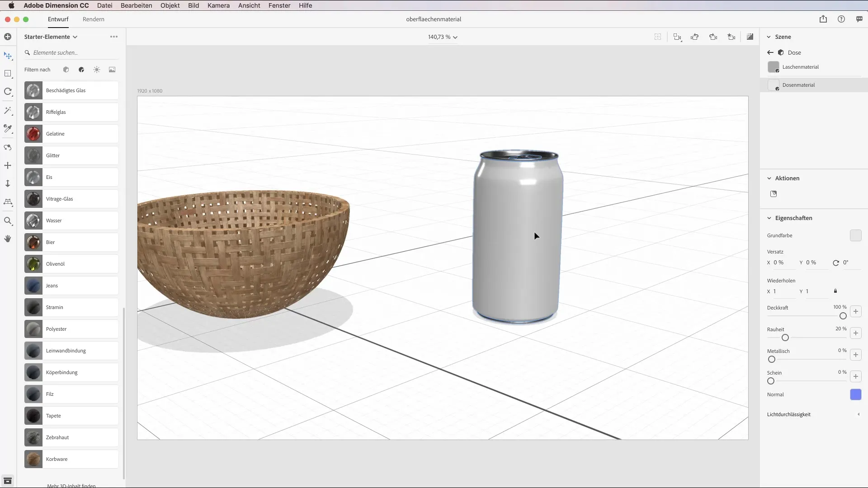
Task: Add texture to Metallisch with plus
Action: tap(856, 355)
